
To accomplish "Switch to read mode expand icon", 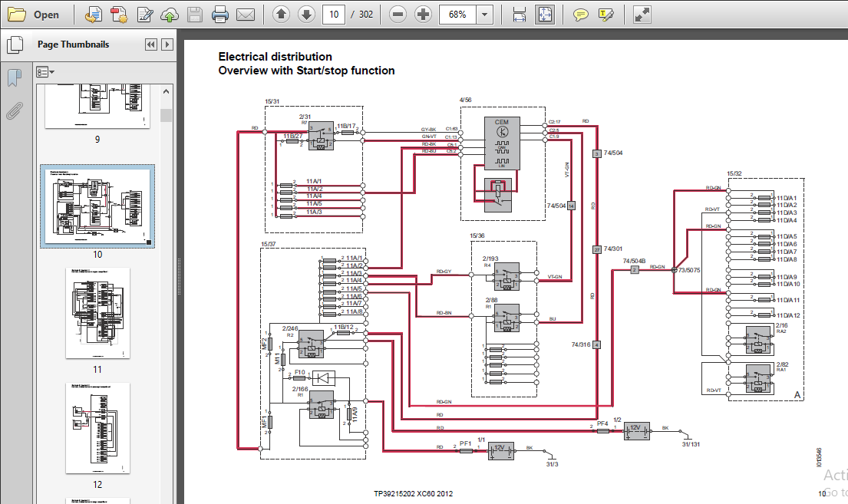I will pos(642,15).
